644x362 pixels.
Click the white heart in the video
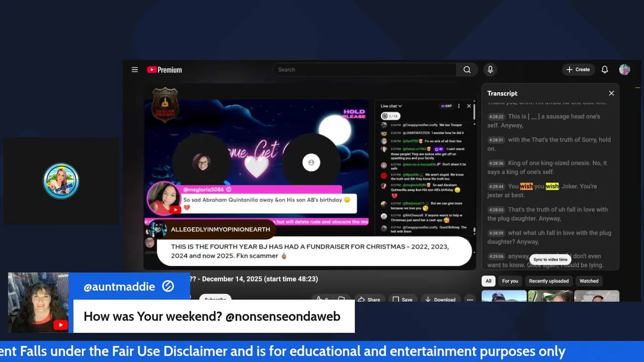(256, 167)
